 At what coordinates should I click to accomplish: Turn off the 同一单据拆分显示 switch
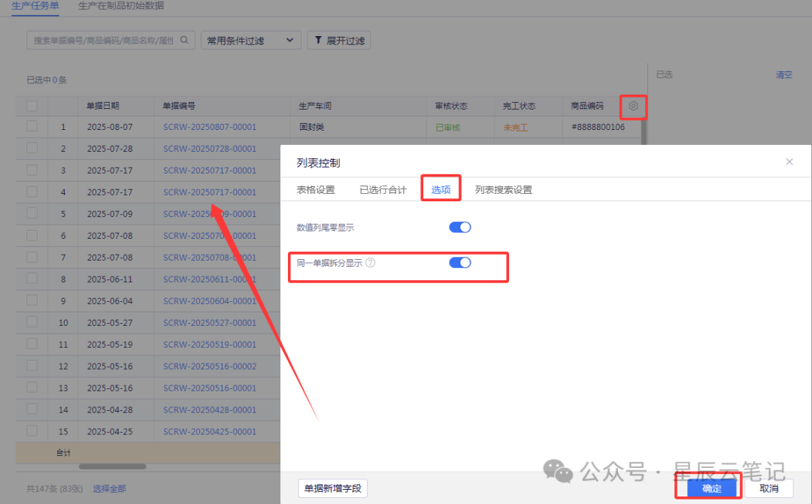point(460,263)
